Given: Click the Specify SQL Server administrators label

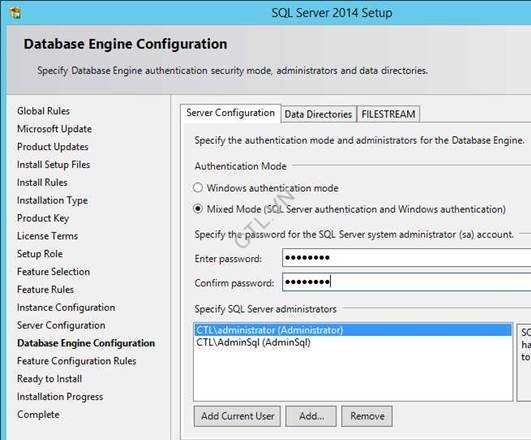Looking at the screenshot, I should 266,309.
